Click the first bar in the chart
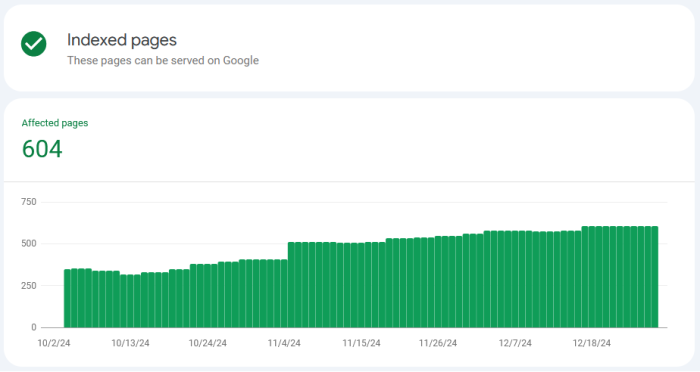This screenshot has height=372, width=700. pyautogui.click(x=67, y=298)
